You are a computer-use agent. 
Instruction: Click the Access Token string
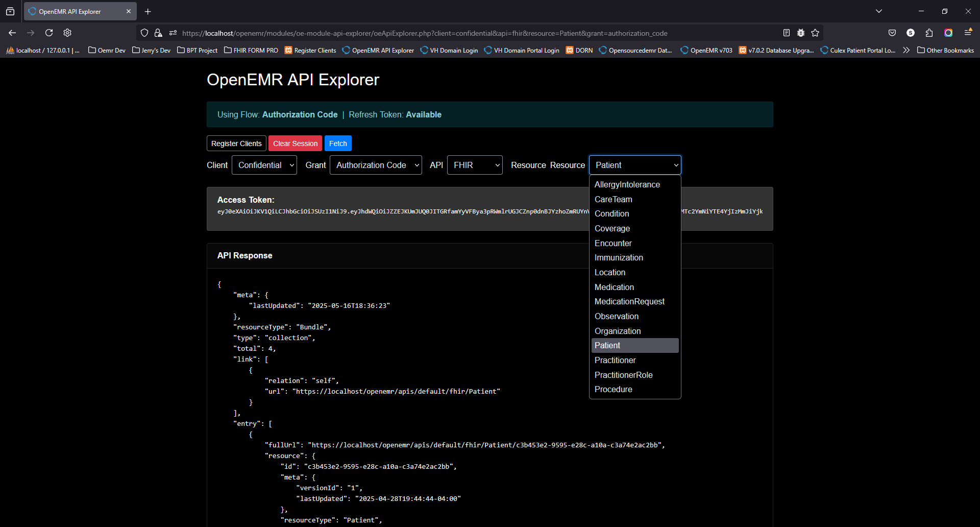tap(490, 211)
